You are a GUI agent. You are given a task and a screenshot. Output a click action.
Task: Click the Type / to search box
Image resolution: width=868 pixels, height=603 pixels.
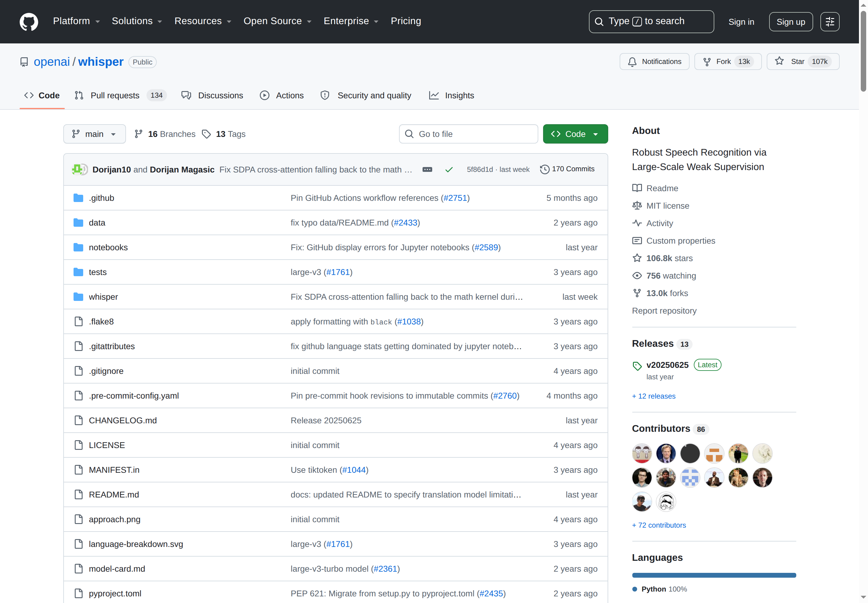pos(651,21)
